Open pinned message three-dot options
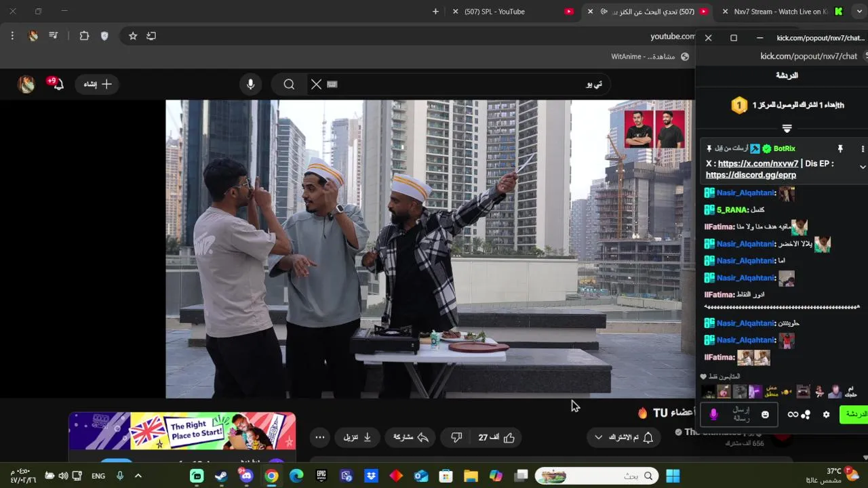The image size is (868, 488). click(863, 148)
